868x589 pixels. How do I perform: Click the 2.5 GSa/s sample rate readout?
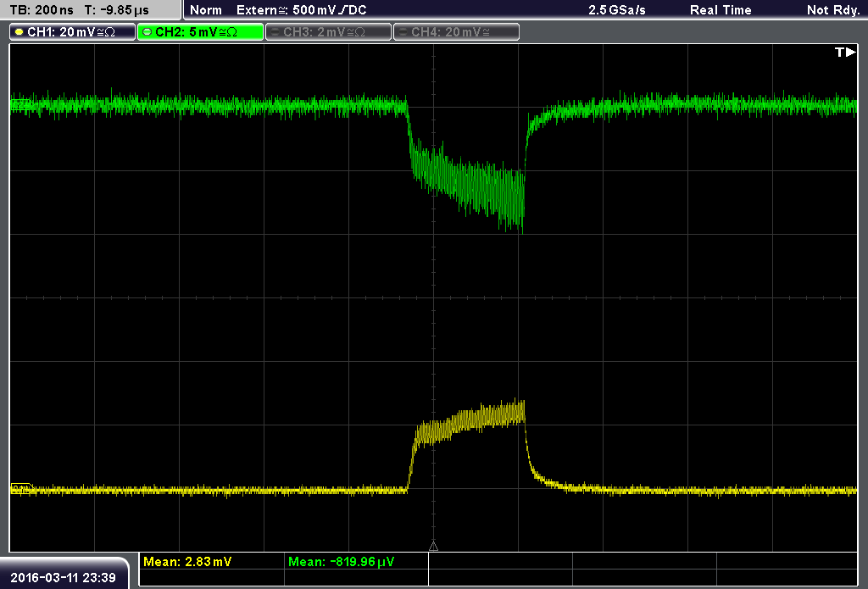pyautogui.click(x=617, y=10)
